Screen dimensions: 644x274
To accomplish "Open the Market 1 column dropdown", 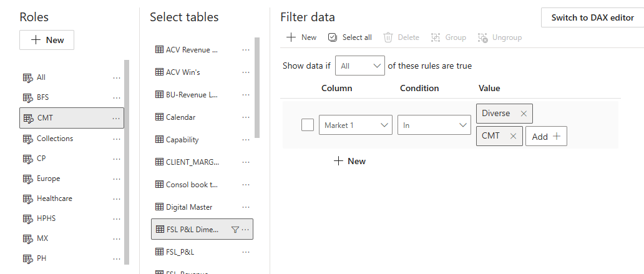I will click(356, 125).
